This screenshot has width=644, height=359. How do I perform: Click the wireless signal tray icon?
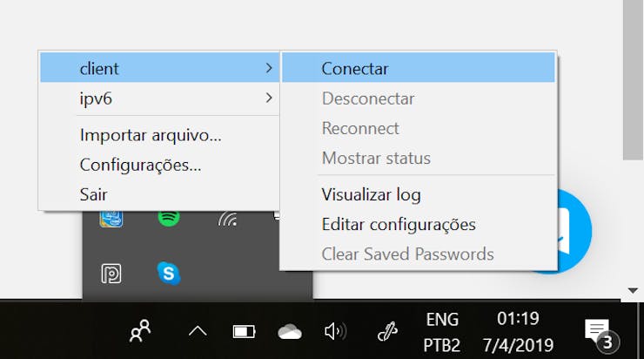coord(227,219)
